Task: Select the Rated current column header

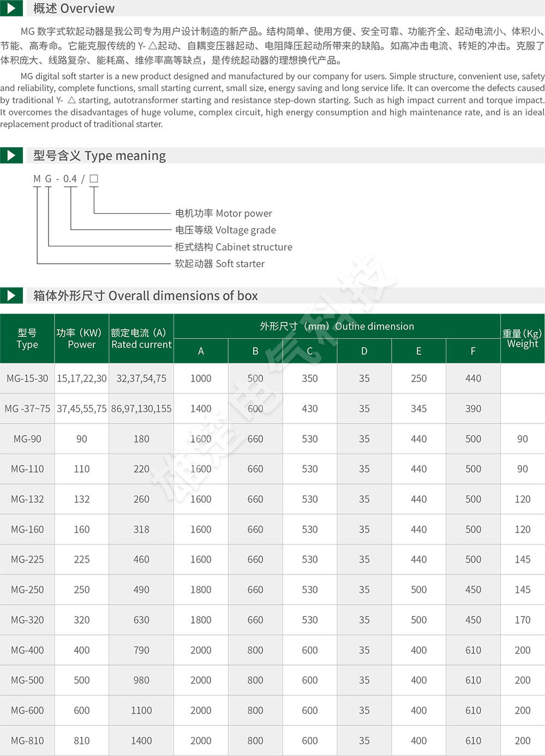Action: pos(141,338)
